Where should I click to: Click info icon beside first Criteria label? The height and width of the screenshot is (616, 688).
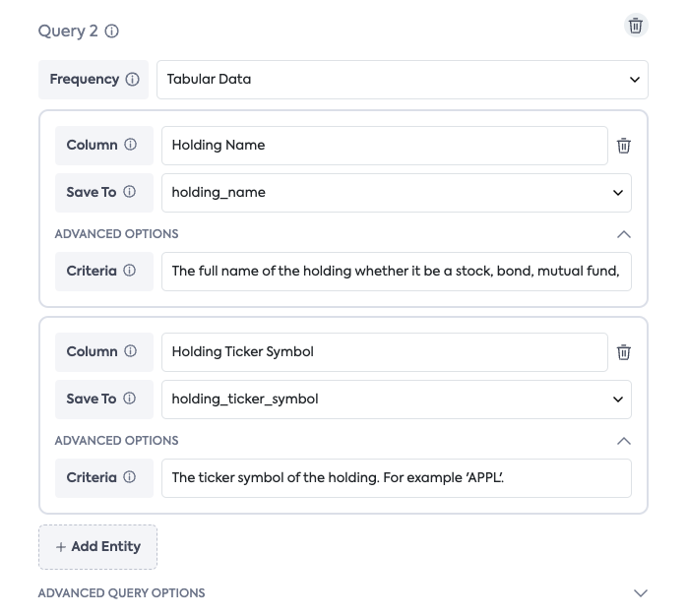click(x=129, y=271)
